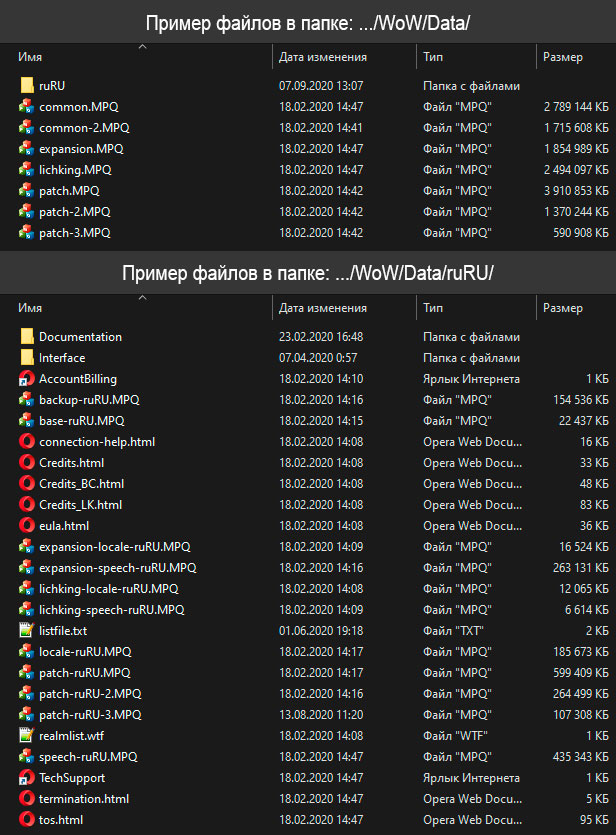Click the patch-2.MPQ file icon

27,211
